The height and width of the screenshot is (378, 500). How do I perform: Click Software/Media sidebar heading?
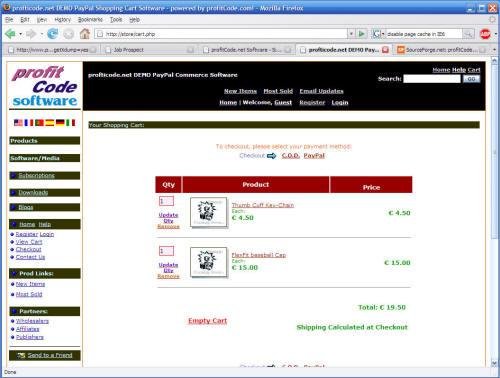tap(45, 158)
